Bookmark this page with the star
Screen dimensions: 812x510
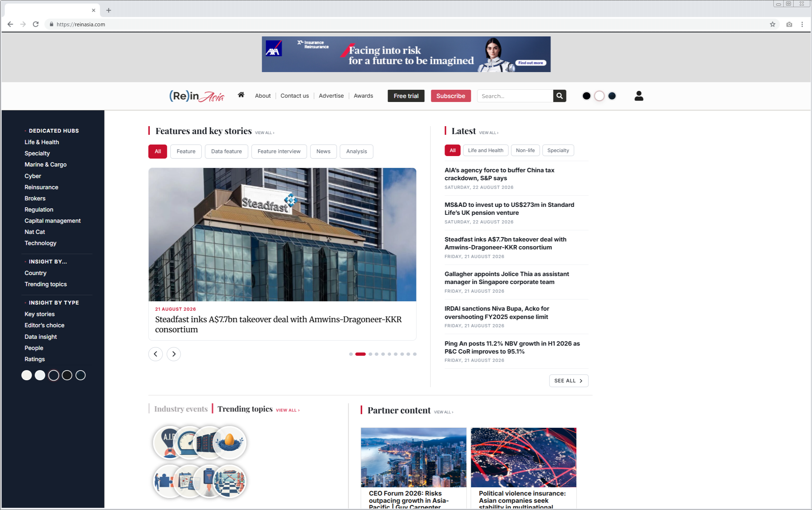pyautogui.click(x=772, y=24)
